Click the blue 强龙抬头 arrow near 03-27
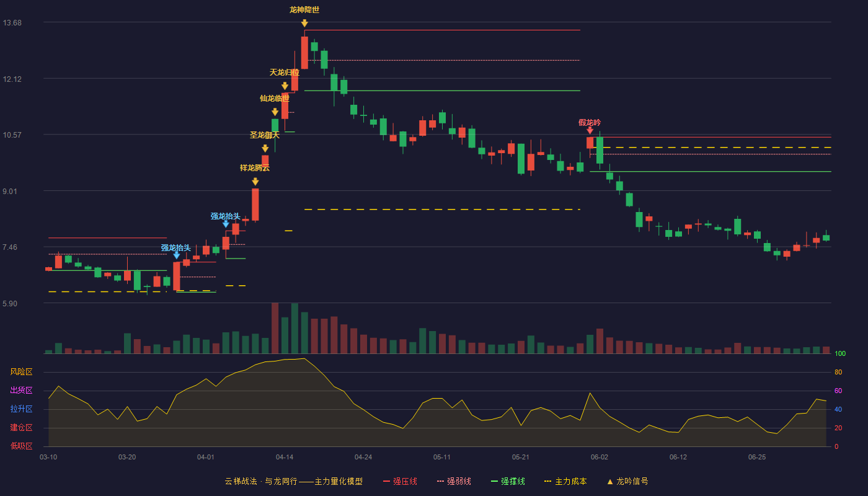The height and width of the screenshot is (496, 868). click(x=177, y=255)
